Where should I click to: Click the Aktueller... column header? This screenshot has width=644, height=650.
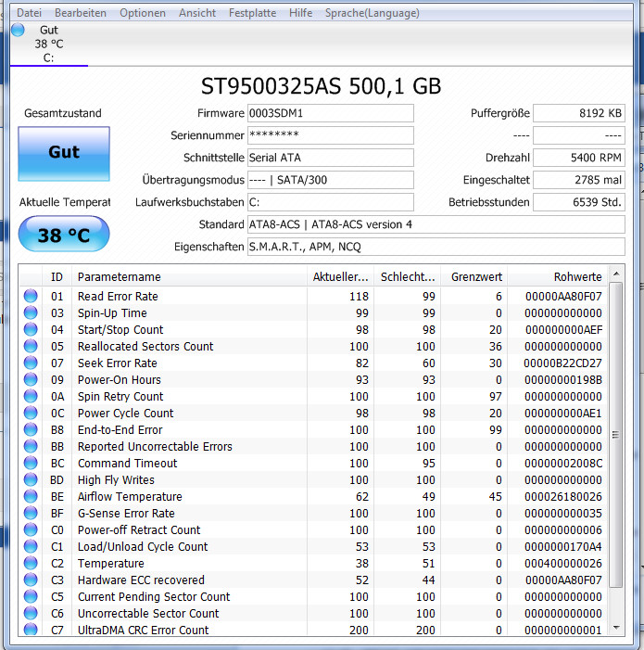(340, 277)
